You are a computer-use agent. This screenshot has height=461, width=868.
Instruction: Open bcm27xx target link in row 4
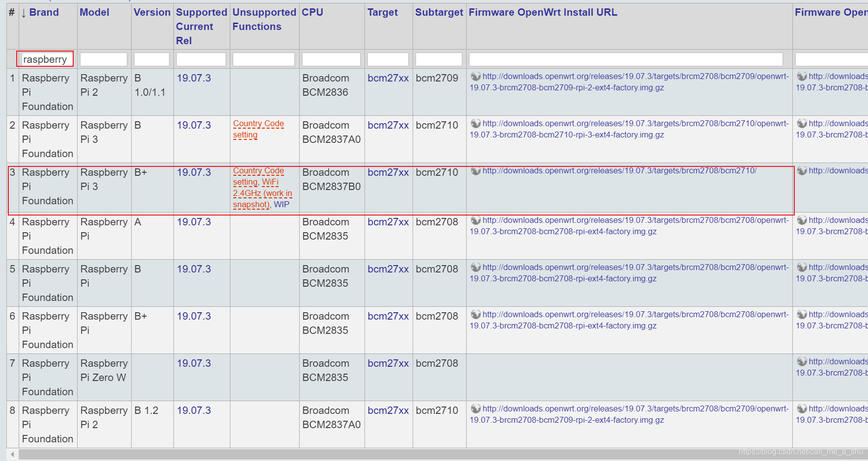click(388, 222)
